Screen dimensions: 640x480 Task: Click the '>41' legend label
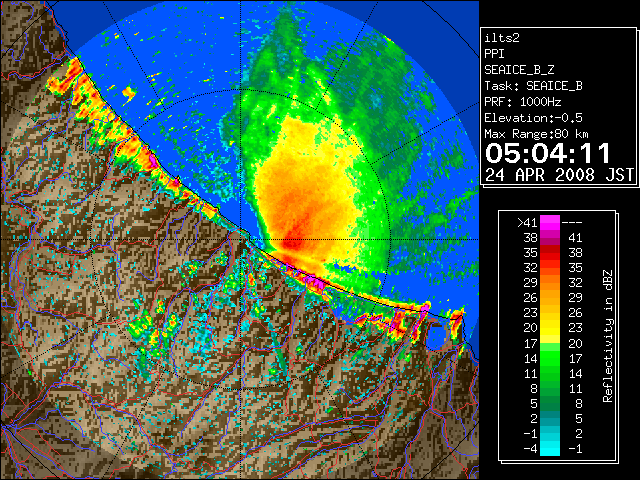tap(527, 222)
